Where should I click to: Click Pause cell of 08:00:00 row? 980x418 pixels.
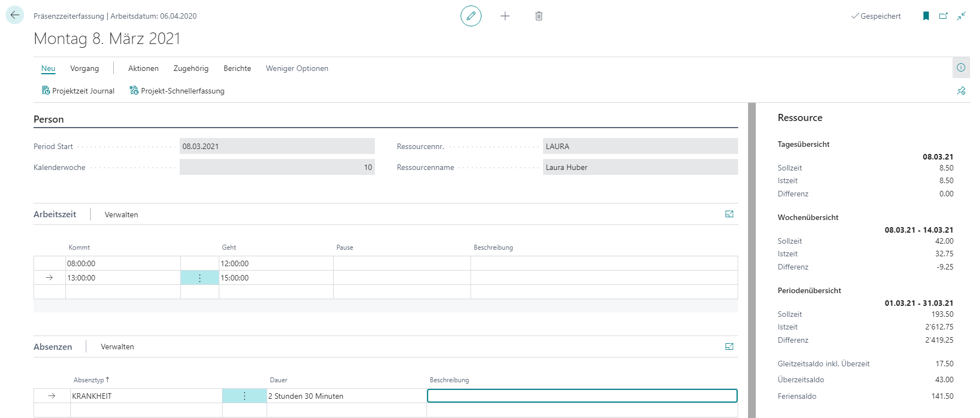click(402, 263)
